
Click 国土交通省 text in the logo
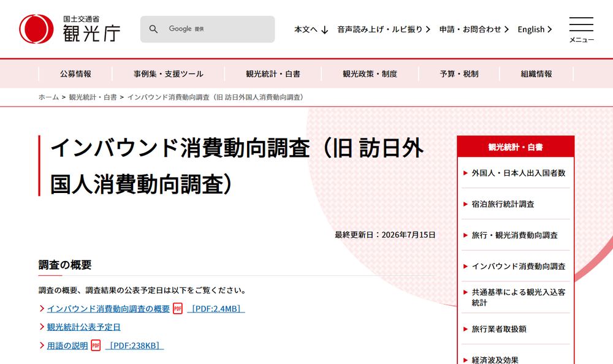82,19
